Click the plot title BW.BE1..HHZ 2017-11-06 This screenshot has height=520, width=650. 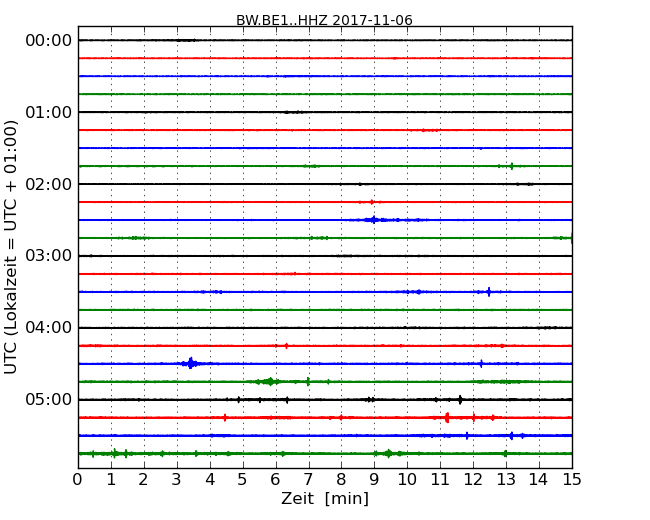pyautogui.click(x=324, y=20)
